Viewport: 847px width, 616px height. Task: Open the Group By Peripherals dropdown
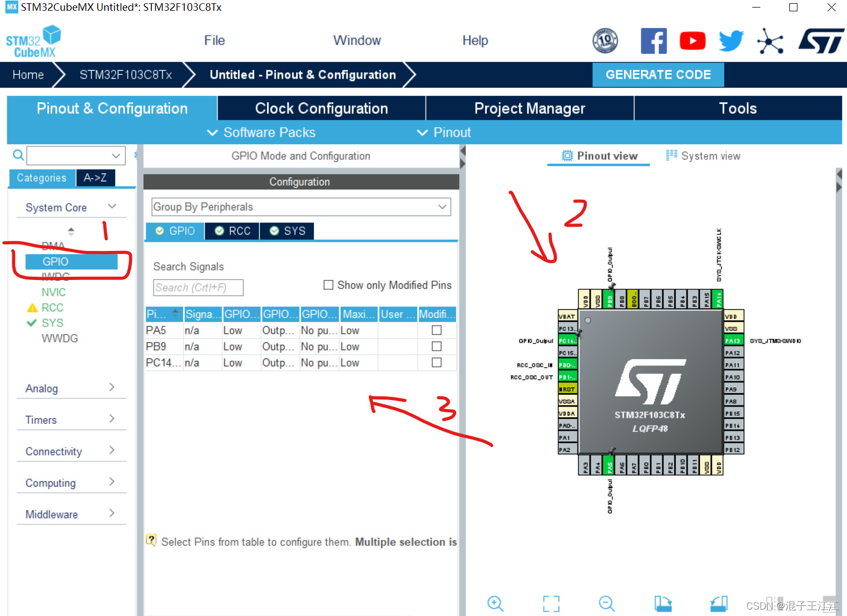point(301,207)
